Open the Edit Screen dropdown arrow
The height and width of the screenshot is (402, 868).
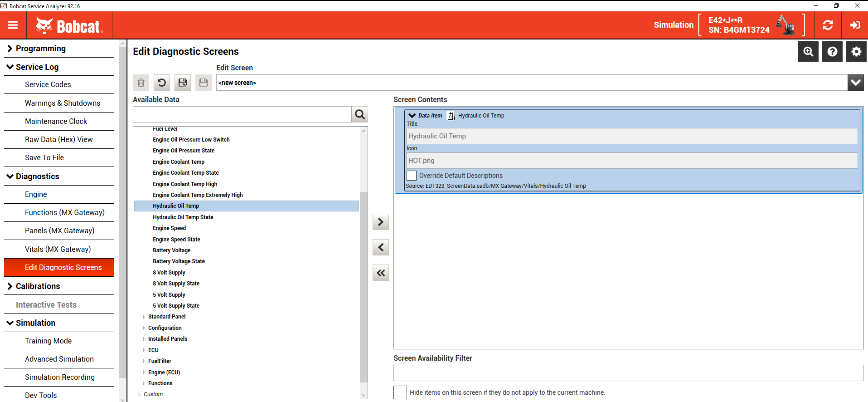click(x=856, y=83)
